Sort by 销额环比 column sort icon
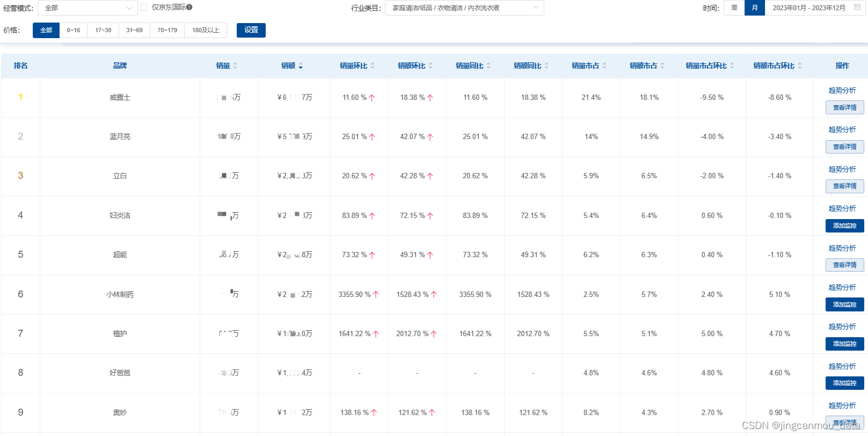The image size is (868, 436). tap(431, 66)
